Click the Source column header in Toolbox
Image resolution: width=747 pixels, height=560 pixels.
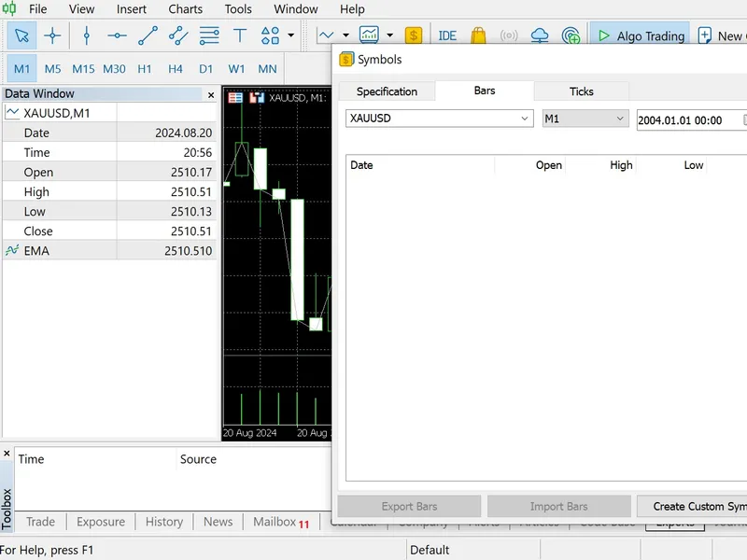pyautogui.click(x=198, y=459)
